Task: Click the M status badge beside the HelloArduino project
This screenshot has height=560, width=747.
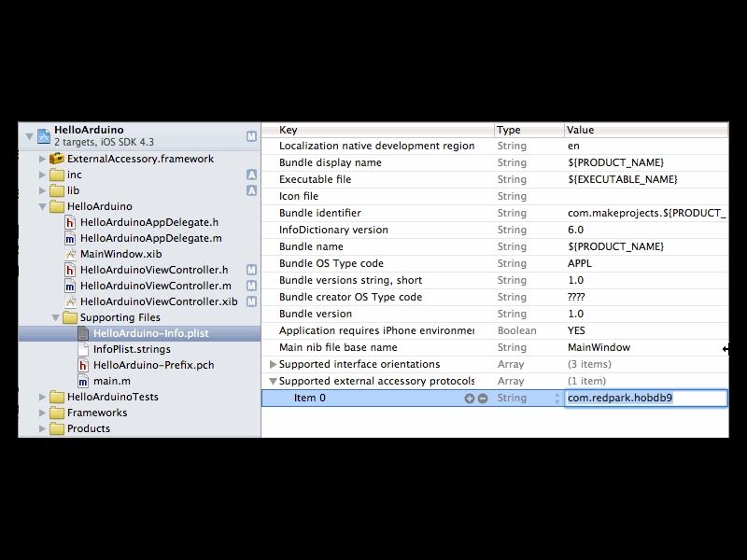Action: [251, 136]
